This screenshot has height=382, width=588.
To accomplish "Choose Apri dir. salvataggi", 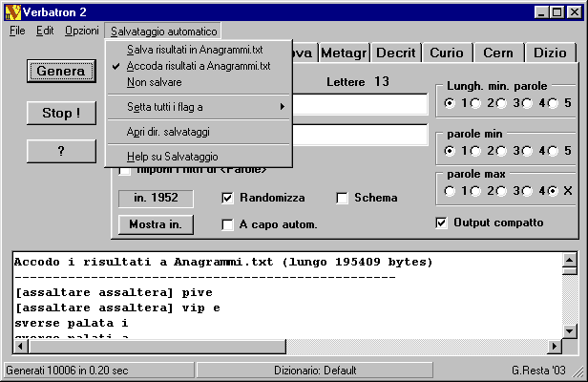I will pyautogui.click(x=199, y=132).
